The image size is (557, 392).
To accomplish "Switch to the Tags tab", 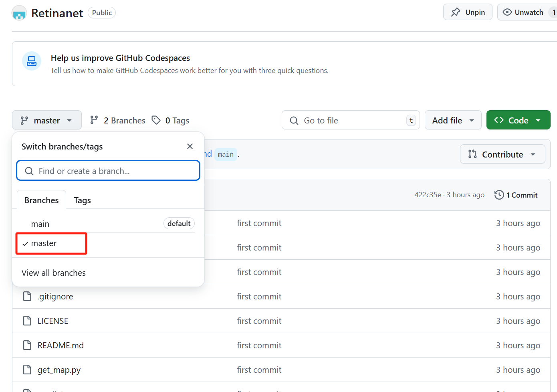I will [x=83, y=200].
